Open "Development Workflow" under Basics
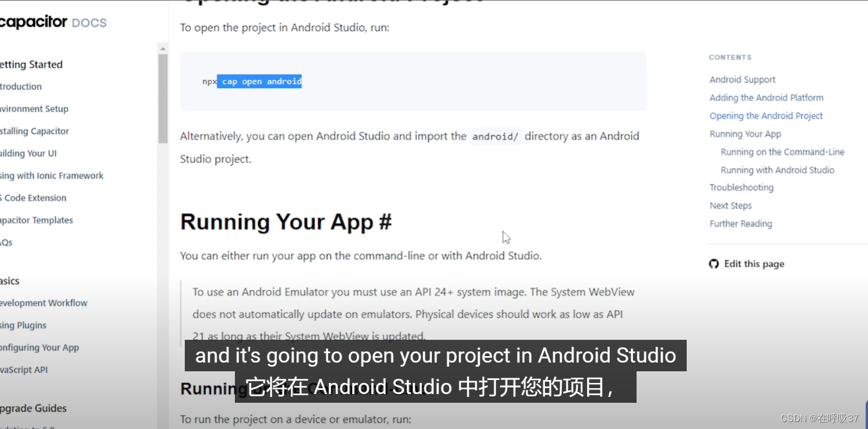 (43, 303)
